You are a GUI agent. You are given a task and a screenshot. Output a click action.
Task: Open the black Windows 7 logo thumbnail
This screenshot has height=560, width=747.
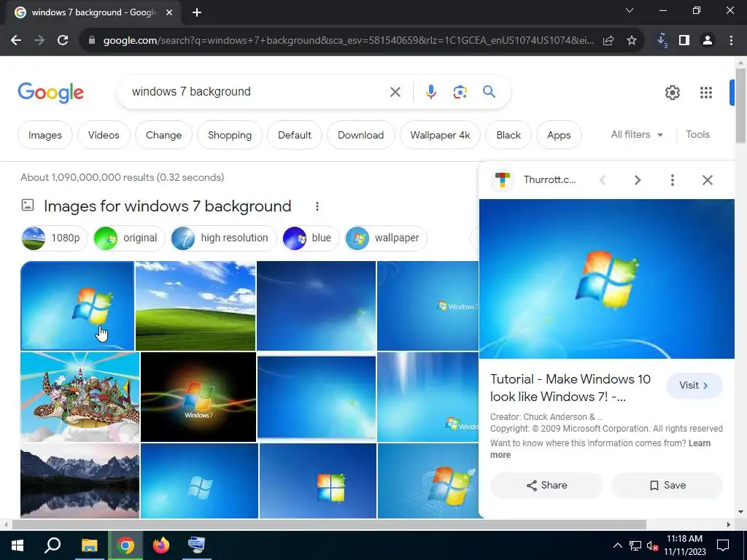pyautogui.click(x=198, y=397)
